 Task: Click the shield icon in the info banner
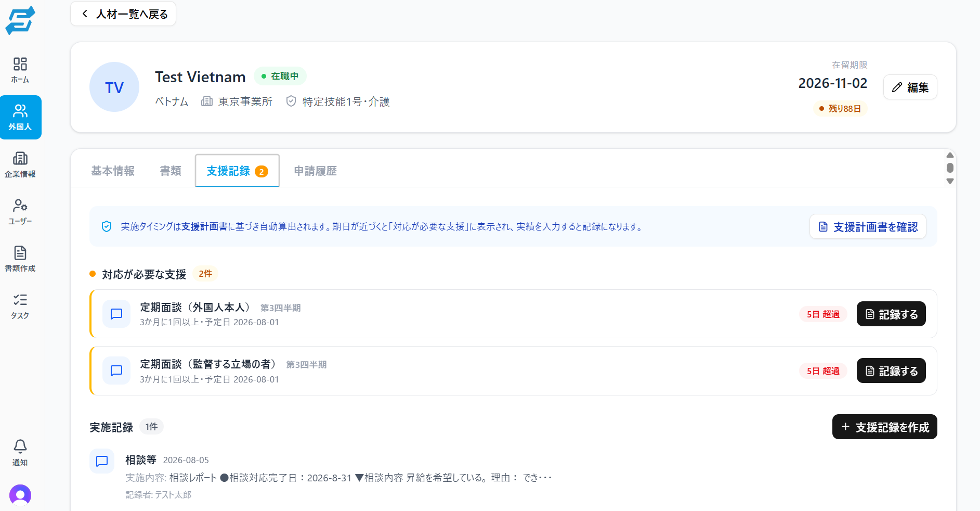pos(107,226)
